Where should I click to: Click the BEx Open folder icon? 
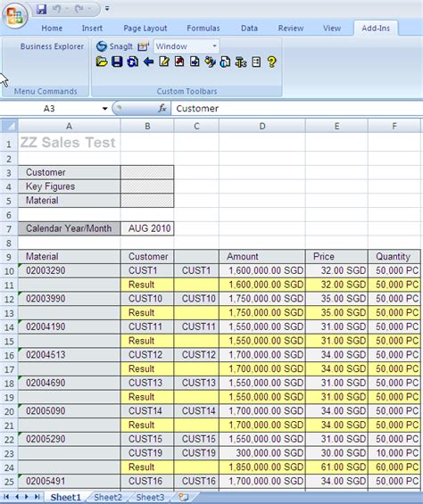[102, 62]
